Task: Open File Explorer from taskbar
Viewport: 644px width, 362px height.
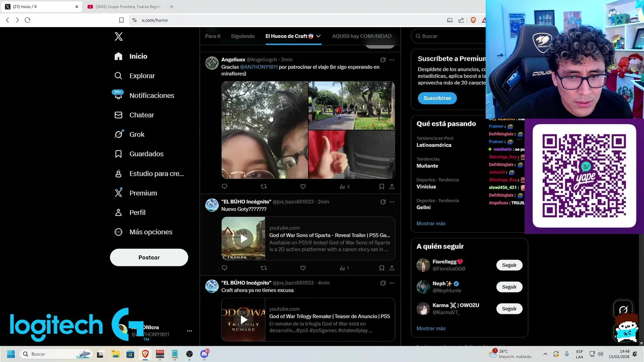Action: pos(115,354)
